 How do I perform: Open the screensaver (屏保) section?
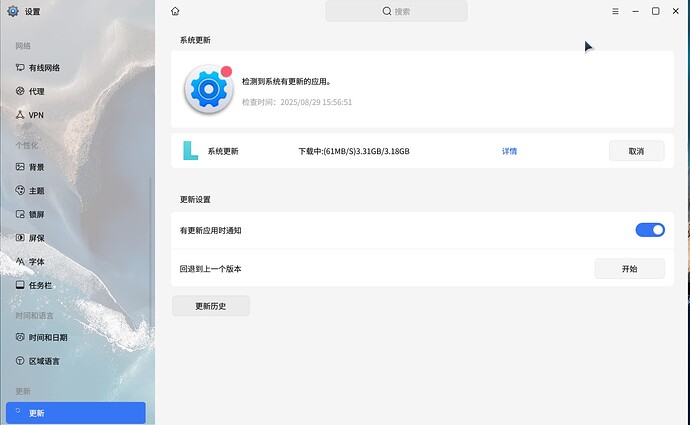click(x=36, y=238)
